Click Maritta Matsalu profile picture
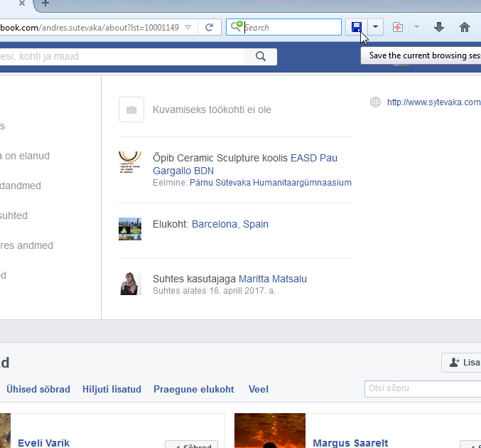Image resolution: width=481 pixels, height=448 pixels. [x=130, y=284]
